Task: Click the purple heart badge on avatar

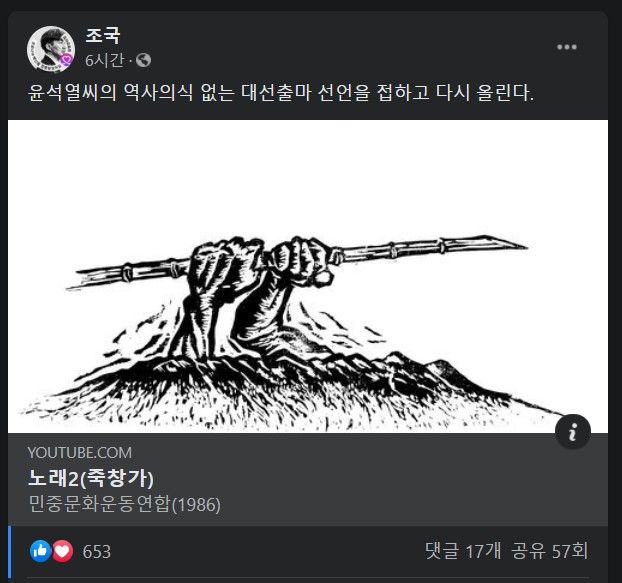Action: point(67,59)
